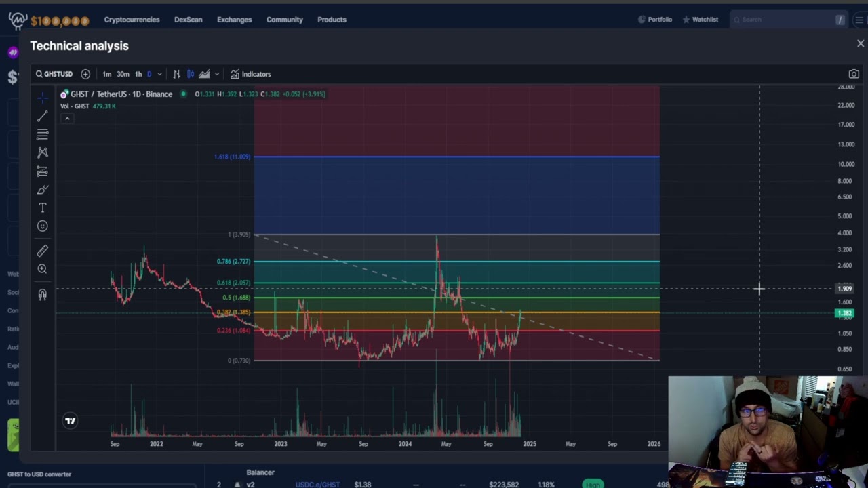Collapse the indicator legend chevron
The height and width of the screenshot is (488, 868).
click(x=66, y=119)
